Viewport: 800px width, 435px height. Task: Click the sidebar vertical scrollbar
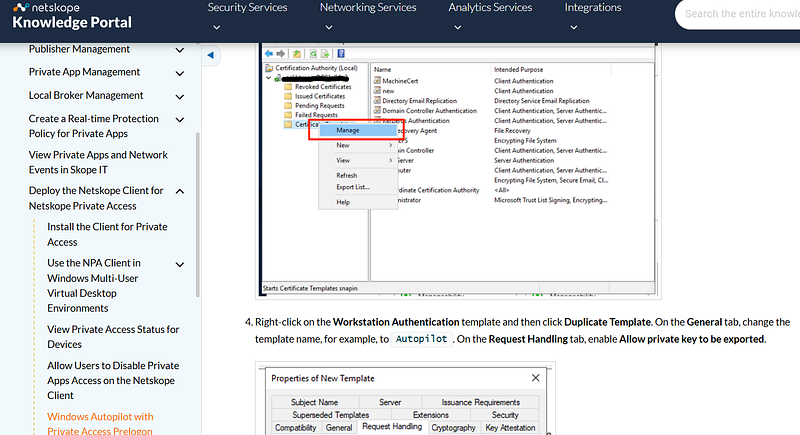point(197,214)
